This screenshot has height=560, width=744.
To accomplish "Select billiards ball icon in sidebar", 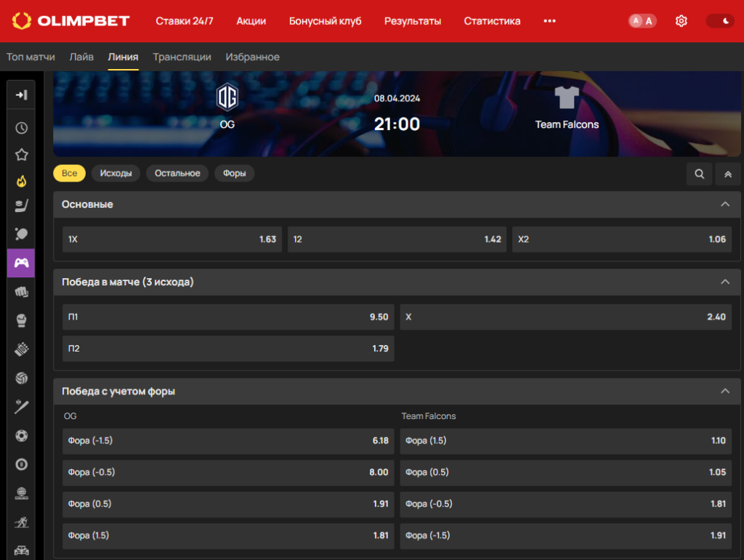I will pos(21,464).
